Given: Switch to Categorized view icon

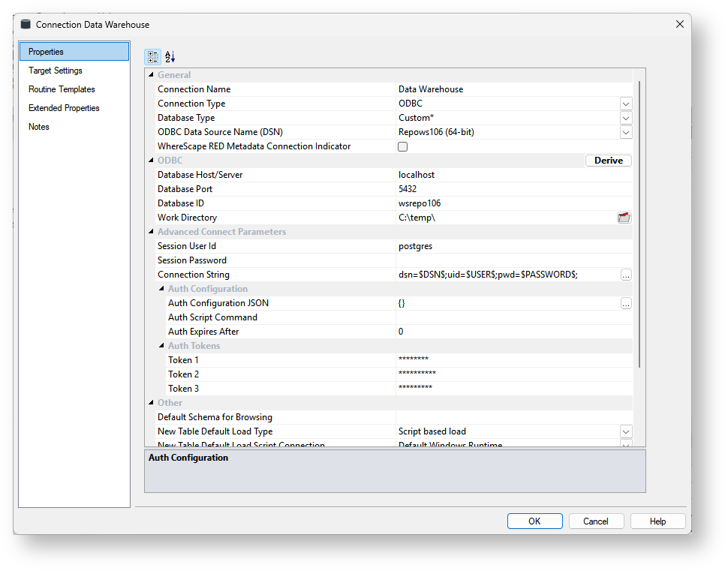Looking at the screenshot, I should (x=153, y=57).
